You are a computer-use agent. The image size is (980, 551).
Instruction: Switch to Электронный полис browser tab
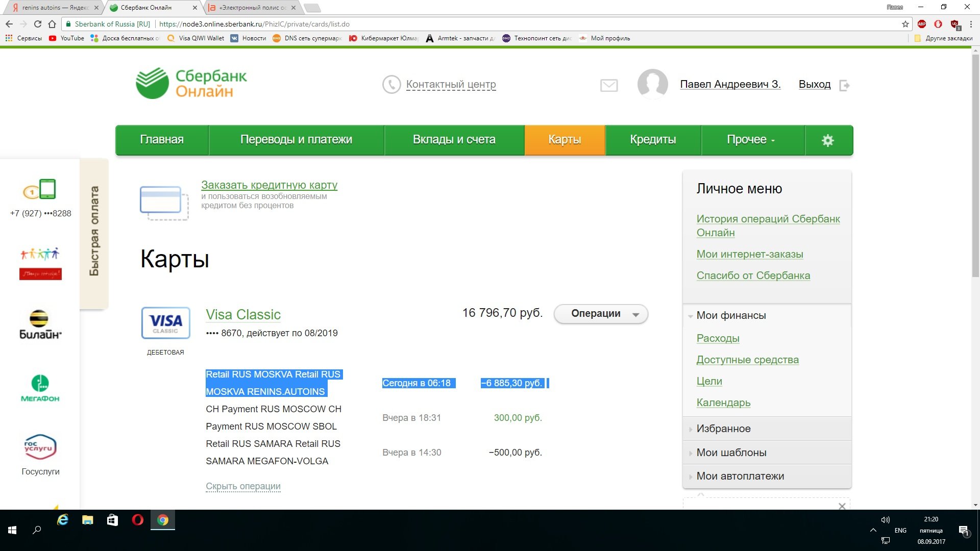point(252,8)
